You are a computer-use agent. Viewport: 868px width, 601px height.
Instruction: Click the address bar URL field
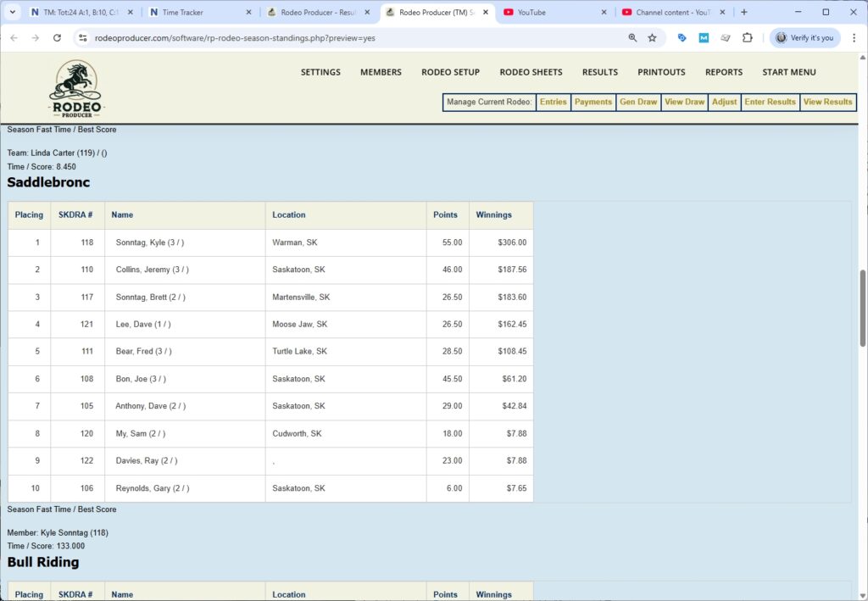339,38
